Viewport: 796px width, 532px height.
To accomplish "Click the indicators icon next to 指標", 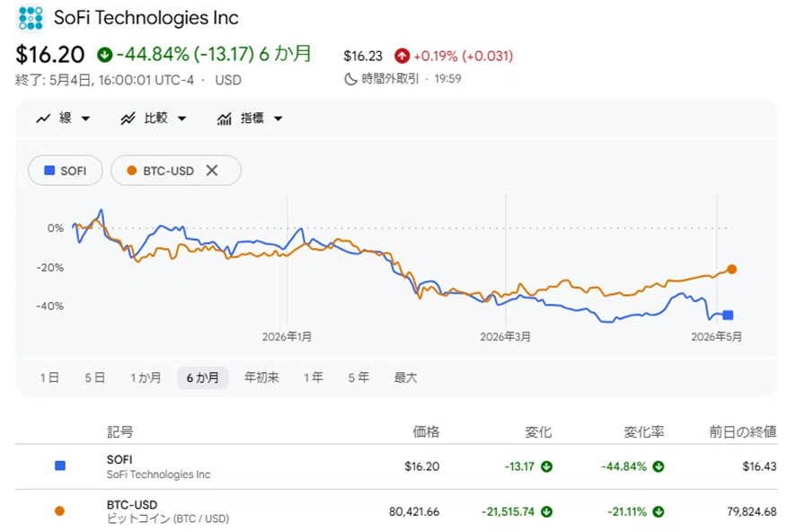I will pyautogui.click(x=225, y=119).
